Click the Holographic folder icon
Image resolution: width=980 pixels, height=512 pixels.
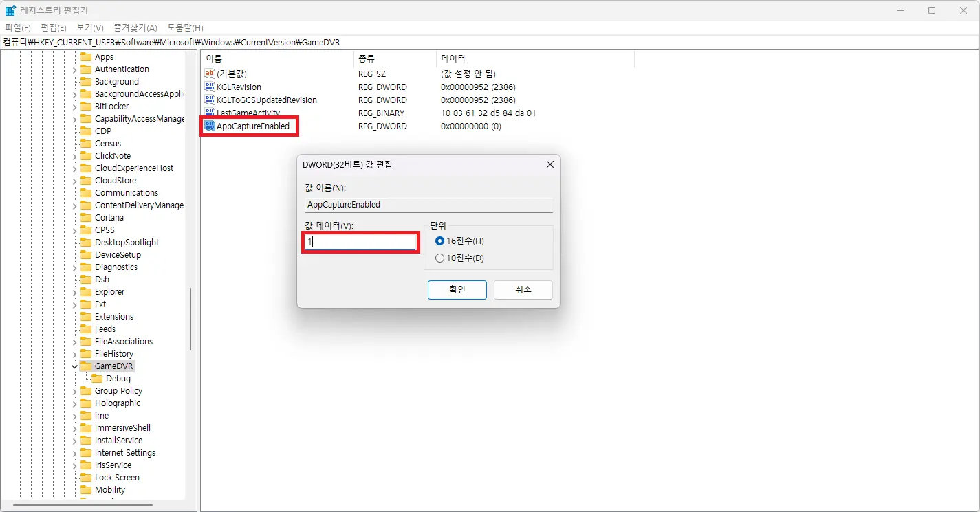[x=86, y=403]
